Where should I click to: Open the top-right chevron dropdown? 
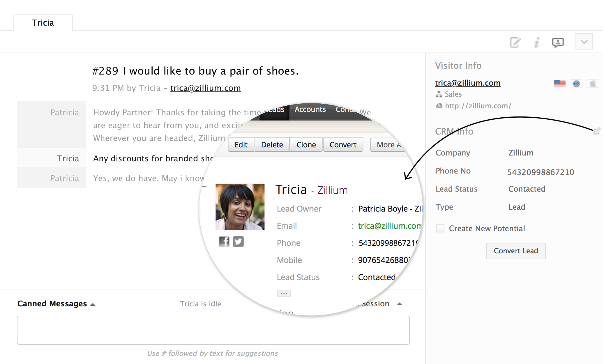(584, 42)
